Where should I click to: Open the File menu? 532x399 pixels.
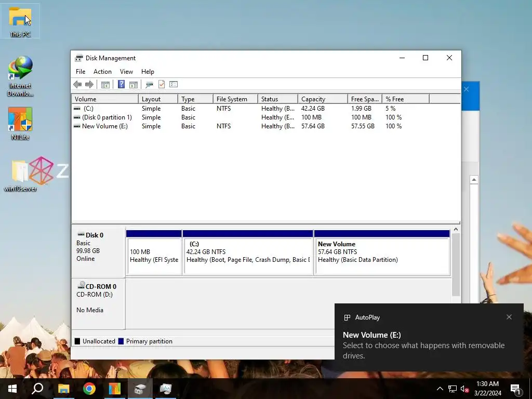pos(81,72)
